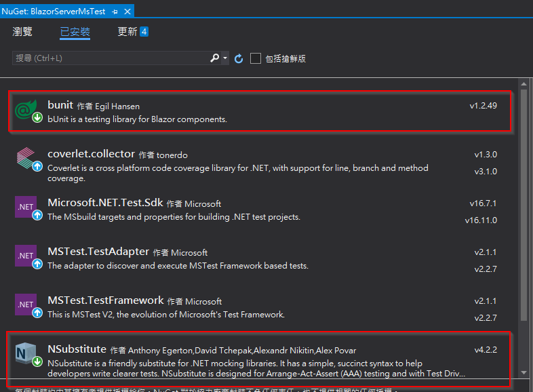
Task: Click update arrow badge on coverlet.collector
Action: point(37,166)
